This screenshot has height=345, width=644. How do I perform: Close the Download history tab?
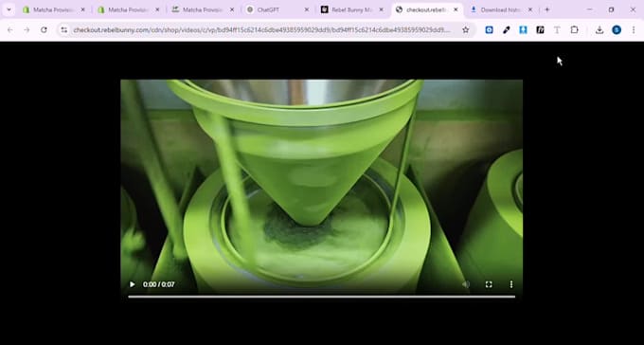pos(530,9)
